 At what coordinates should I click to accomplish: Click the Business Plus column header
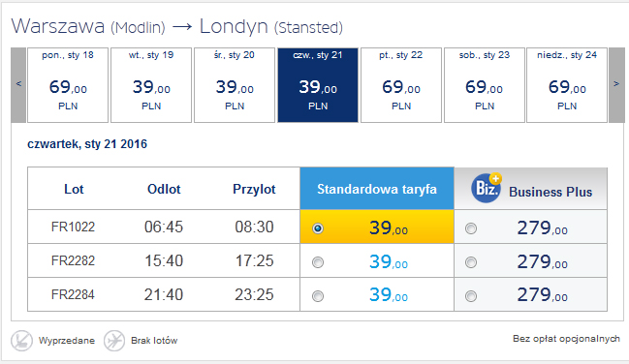[531, 189]
